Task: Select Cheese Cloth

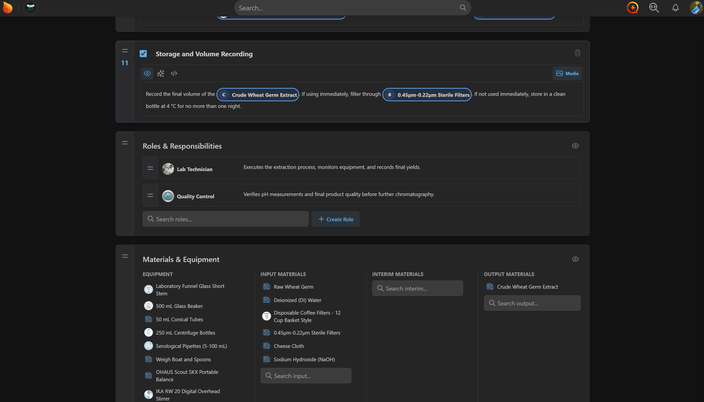Action: click(x=289, y=346)
